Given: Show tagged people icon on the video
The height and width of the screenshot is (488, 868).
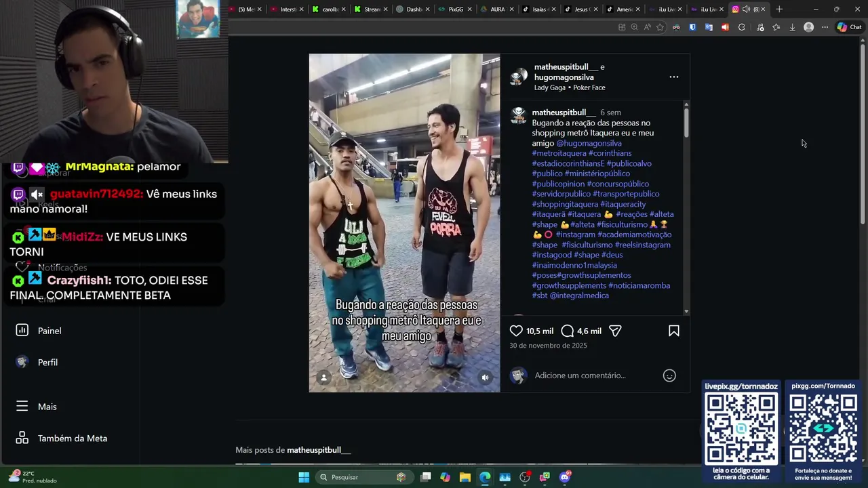Looking at the screenshot, I should [x=324, y=378].
